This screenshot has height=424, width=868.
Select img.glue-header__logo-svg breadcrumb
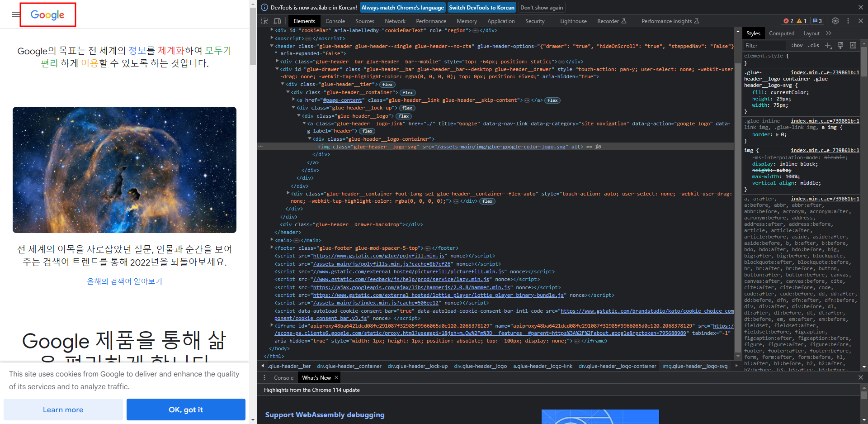click(x=695, y=366)
